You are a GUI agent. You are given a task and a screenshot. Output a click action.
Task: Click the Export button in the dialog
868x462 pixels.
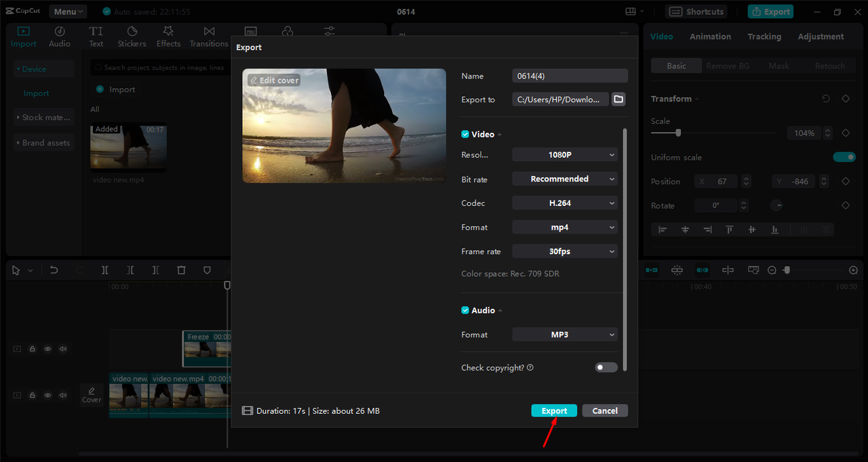[x=554, y=410]
